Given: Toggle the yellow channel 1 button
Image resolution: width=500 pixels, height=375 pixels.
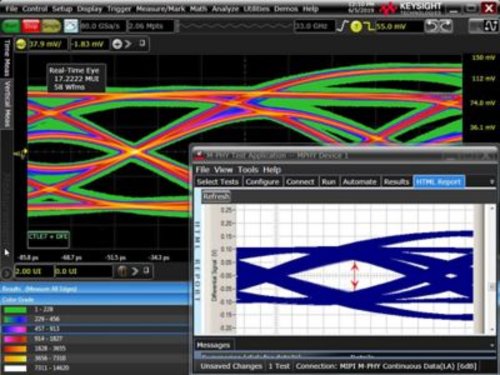Looking at the screenshot, I should pyautogui.click(x=21, y=44).
